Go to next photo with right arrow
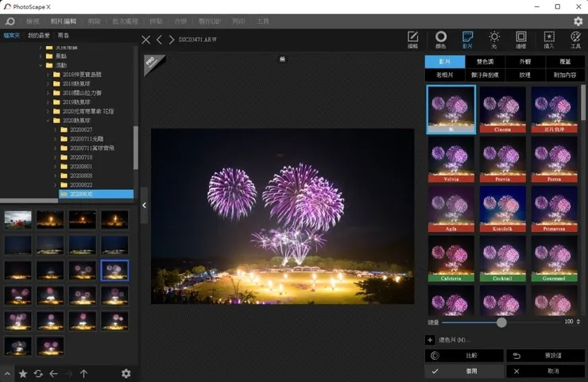Viewport: 588px width, 382px height. [x=172, y=39]
